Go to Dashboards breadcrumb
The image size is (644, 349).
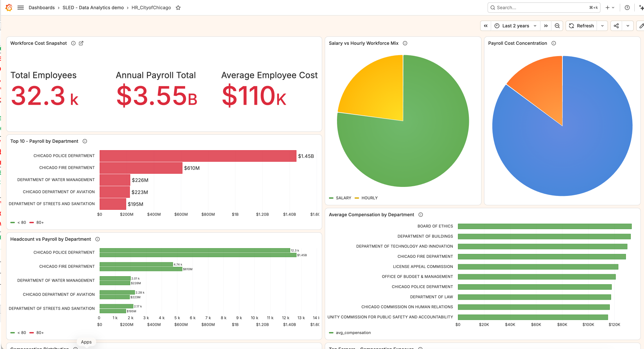pos(42,7)
